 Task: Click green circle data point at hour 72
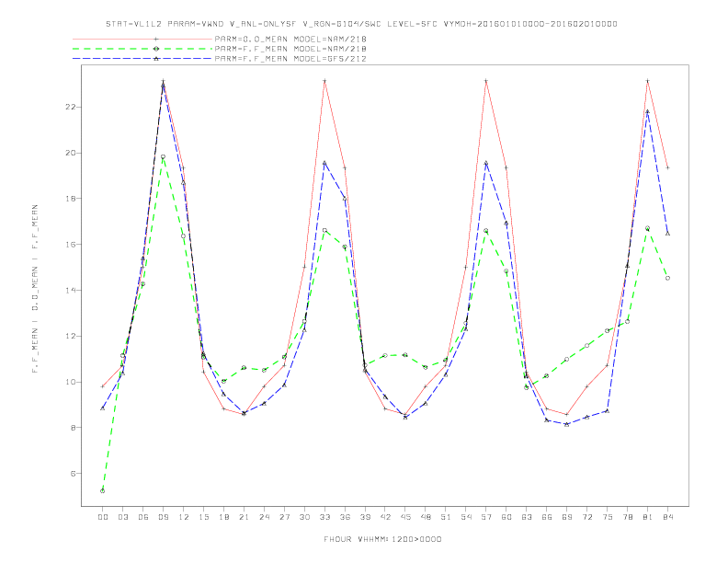pyautogui.click(x=586, y=346)
